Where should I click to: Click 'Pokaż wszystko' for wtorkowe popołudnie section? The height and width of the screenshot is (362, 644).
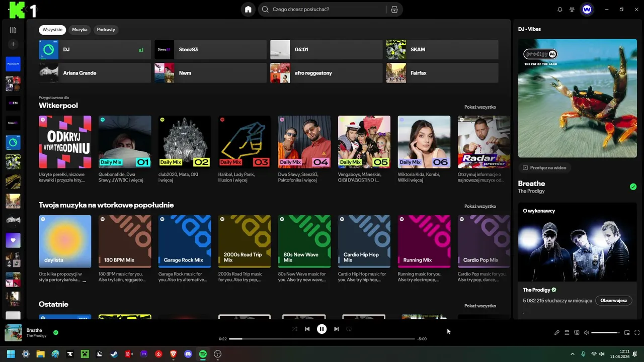point(480,206)
